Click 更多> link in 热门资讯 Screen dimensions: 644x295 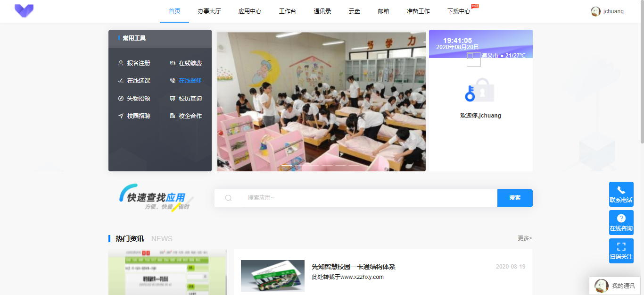525,238
